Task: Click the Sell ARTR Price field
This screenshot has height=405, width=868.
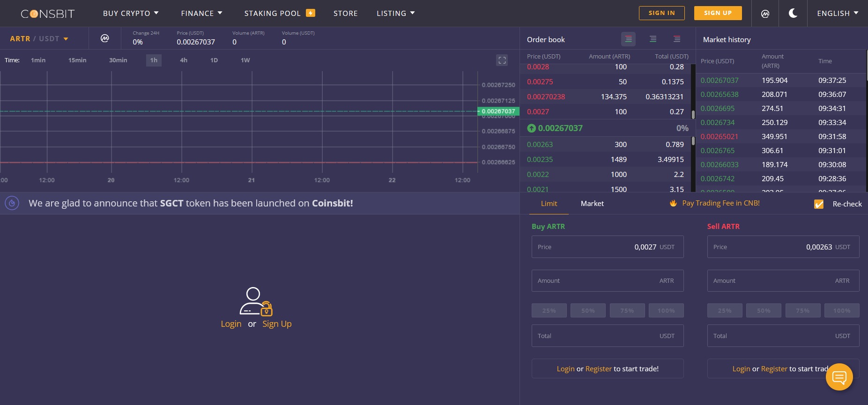Action: [x=783, y=247]
